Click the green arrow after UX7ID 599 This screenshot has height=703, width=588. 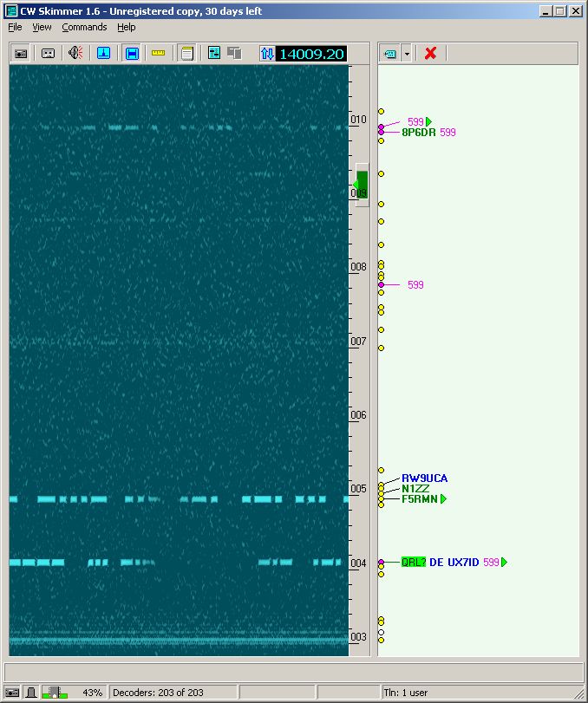[x=504, y=563]
